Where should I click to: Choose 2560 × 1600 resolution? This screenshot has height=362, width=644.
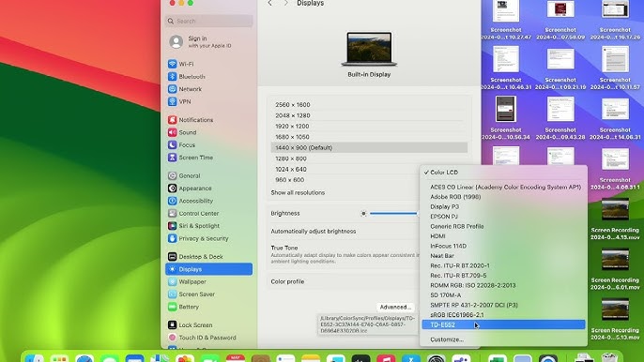(x=369, y=105)
